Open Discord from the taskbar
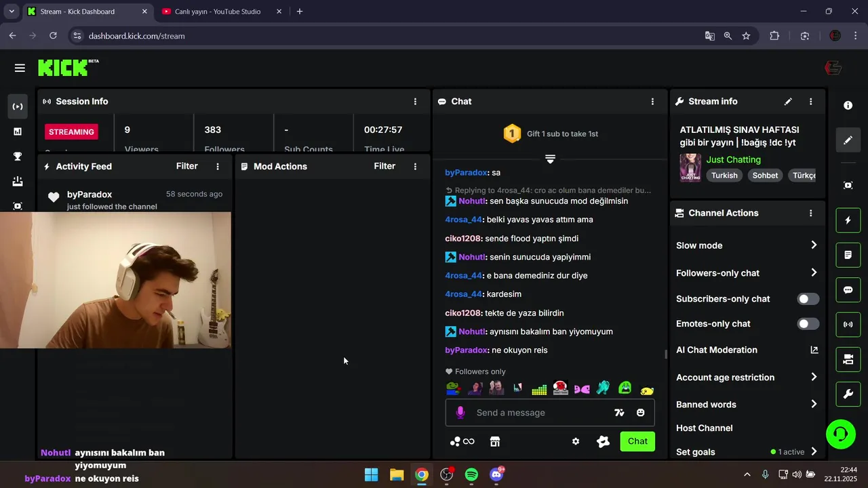This screenshot has width=868, height=488. 496,474
